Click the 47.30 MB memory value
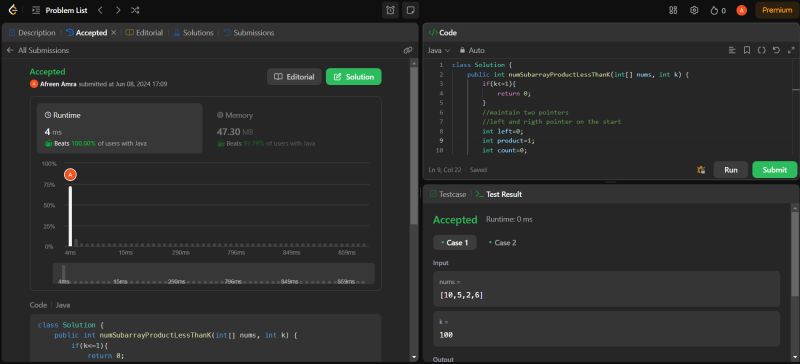 point(235,132)
